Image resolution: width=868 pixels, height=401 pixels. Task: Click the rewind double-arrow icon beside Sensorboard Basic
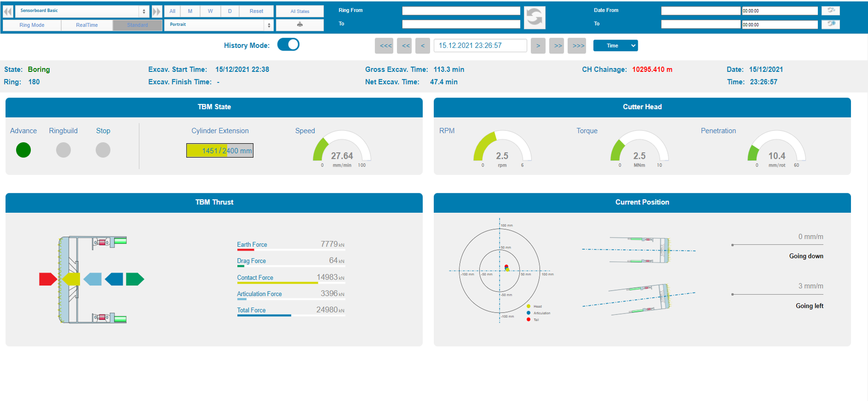pyautogui.click(x=8, y=11)
